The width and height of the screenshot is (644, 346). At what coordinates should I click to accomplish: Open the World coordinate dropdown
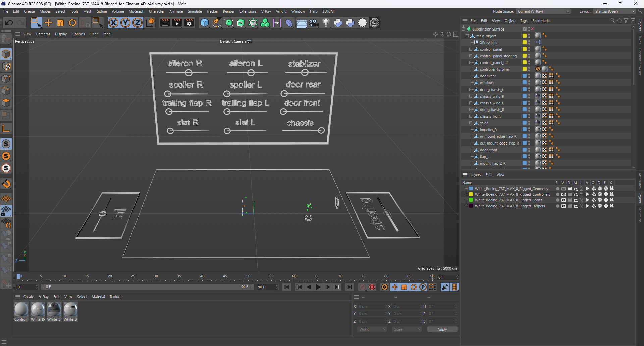coord(372,329)
